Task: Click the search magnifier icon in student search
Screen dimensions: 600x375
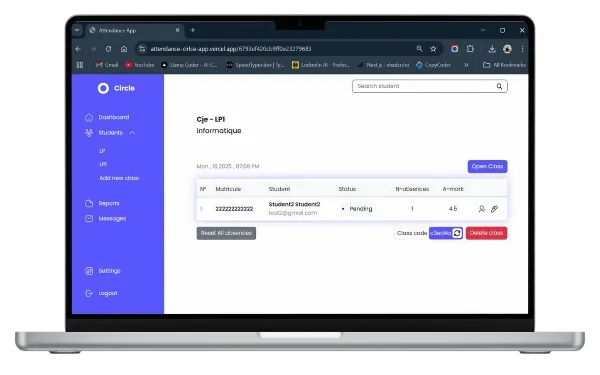Action: point(499,86)
